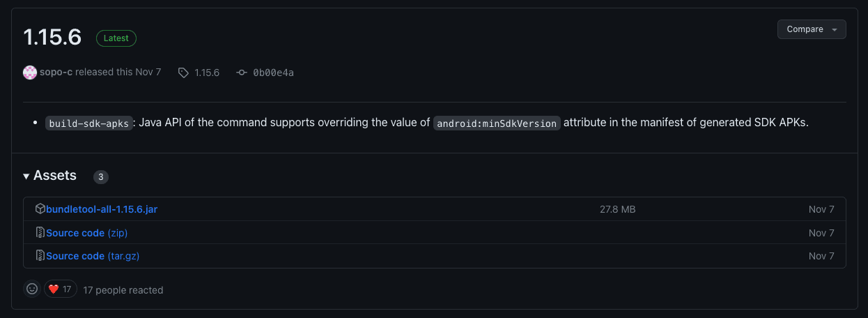Screen dimensions: 868x318
Task: Click the Assets count badge showing 3
Action: click(101, 177)
